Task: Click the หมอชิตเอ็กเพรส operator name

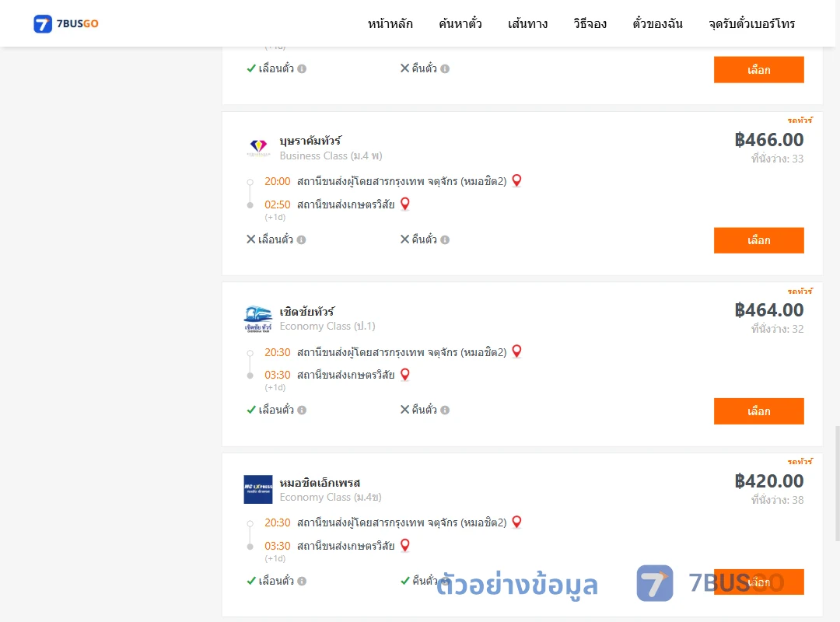Action: tap(320, 483)
